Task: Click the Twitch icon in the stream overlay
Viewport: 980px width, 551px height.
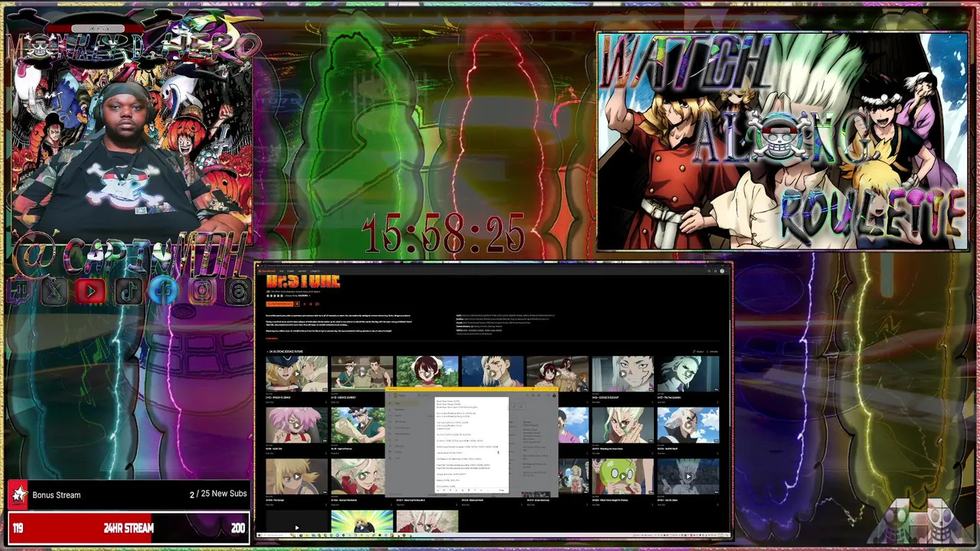Action: [20, 292]
